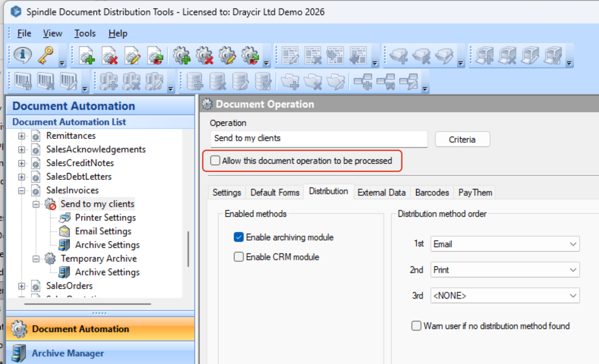Click the gold key license icon
Image resolution: width=599 pixels, height=364 pixels.
tap(46, 55)
